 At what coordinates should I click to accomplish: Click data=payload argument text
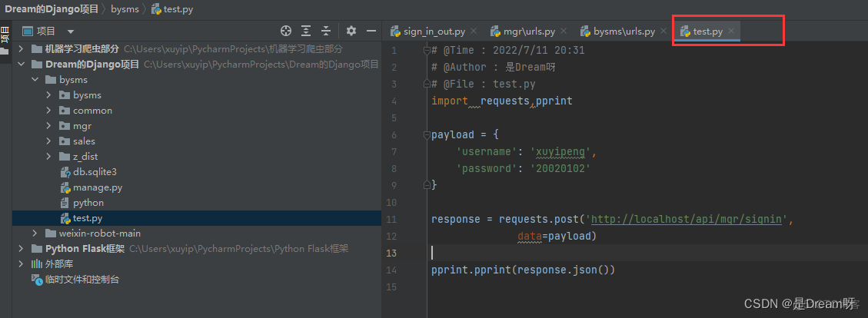pos(554,236)
